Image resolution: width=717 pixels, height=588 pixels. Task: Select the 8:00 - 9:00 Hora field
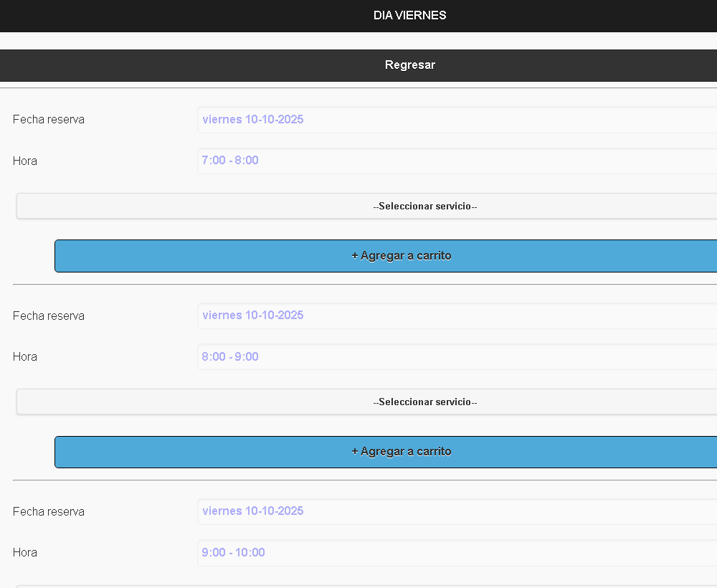click(456, 357)
